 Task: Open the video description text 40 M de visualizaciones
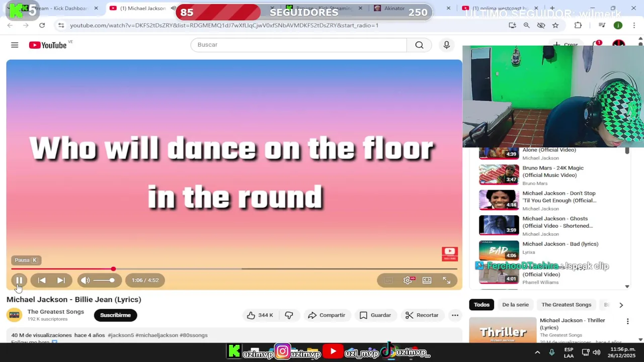click(42, 335)
